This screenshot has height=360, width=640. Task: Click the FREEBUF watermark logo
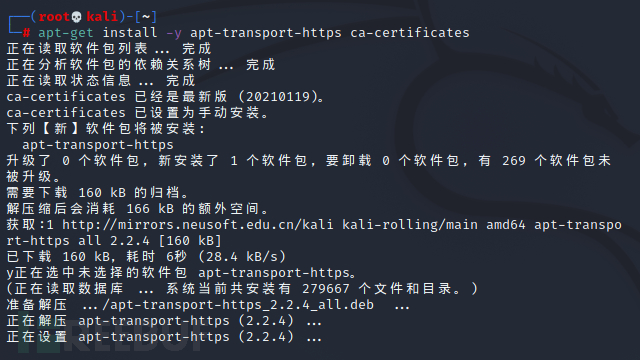coord(109,336)
